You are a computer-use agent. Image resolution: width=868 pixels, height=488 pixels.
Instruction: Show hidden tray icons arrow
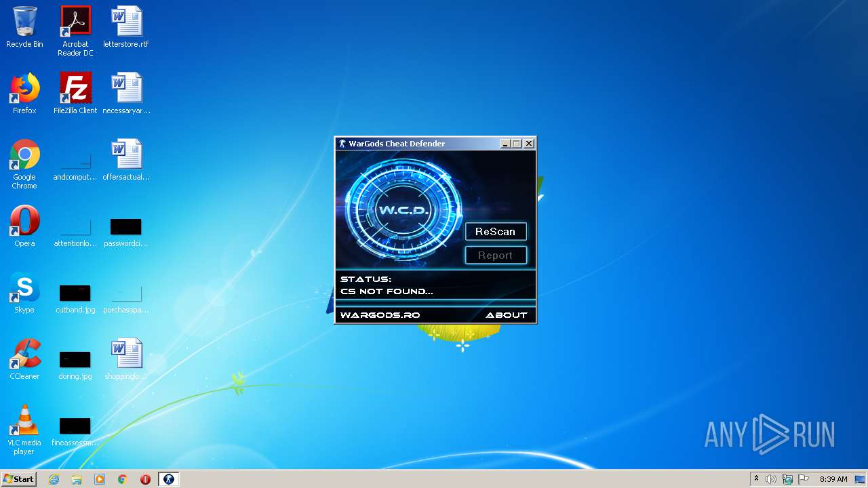click(x=756, y=479)
